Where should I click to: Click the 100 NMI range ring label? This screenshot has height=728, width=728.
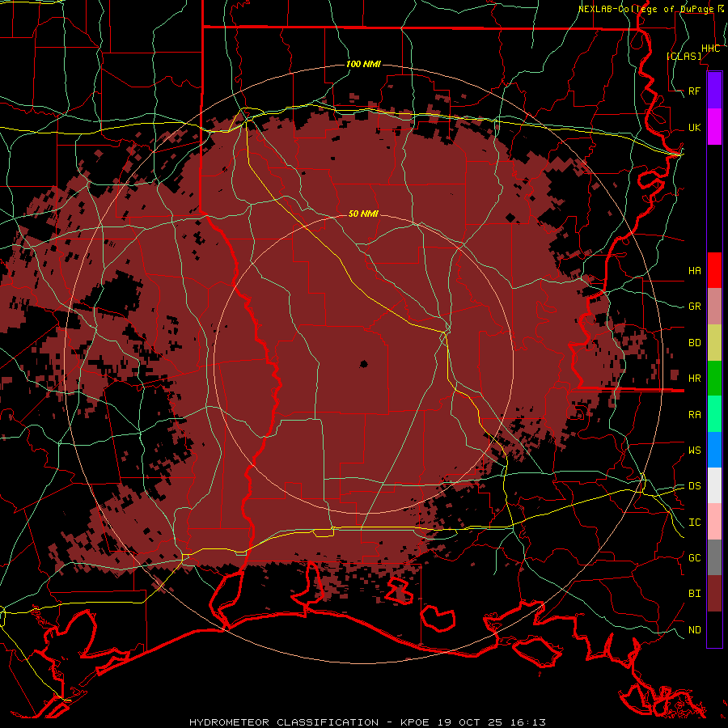(363, 64)
